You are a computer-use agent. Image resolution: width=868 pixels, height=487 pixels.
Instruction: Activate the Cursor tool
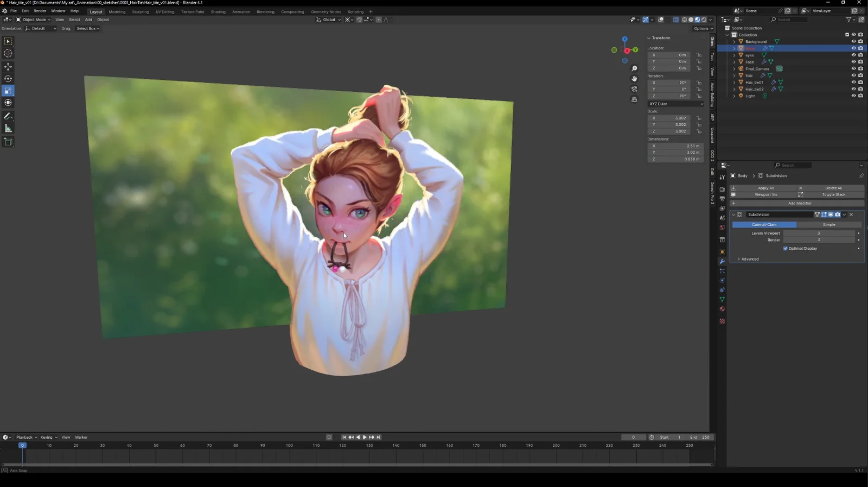[8, 53]
